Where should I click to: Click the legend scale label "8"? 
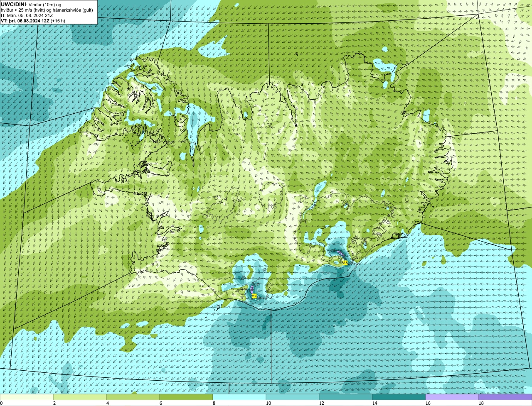click(x=214, y=403)
